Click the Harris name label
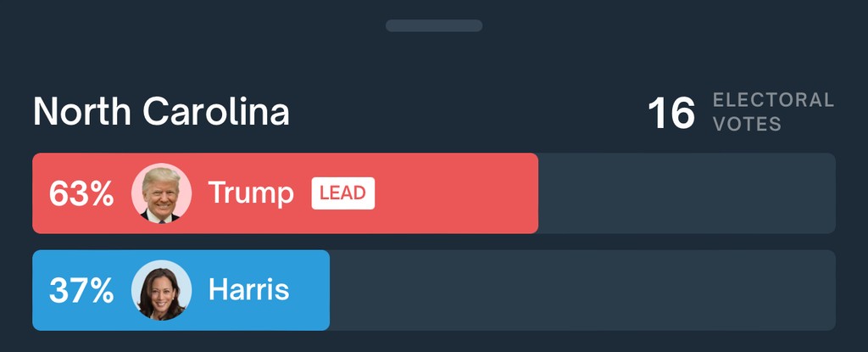 pos(248,290)
